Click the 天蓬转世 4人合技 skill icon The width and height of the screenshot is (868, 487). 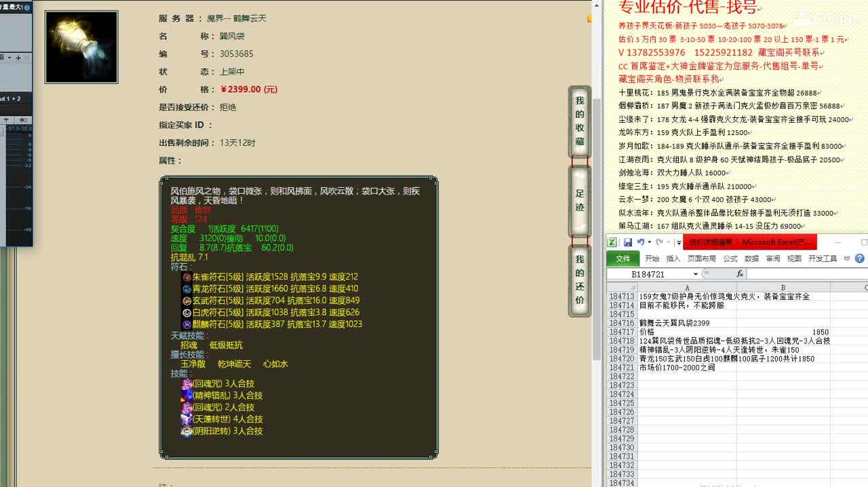coord(186,419)
